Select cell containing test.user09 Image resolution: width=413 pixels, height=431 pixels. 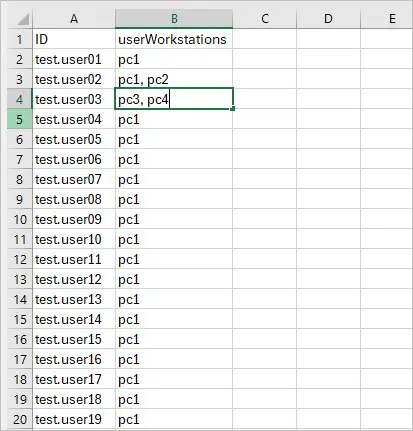tap(74, 219)
